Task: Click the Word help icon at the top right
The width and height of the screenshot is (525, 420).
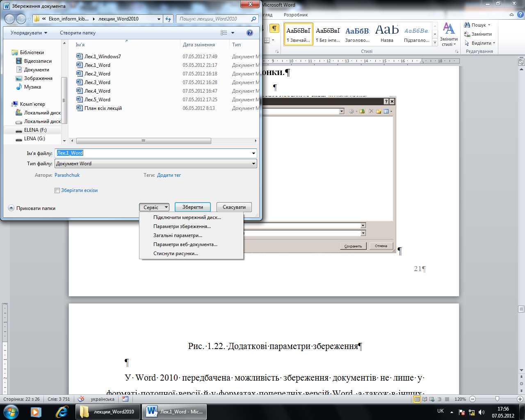Action: click(520, 14)
